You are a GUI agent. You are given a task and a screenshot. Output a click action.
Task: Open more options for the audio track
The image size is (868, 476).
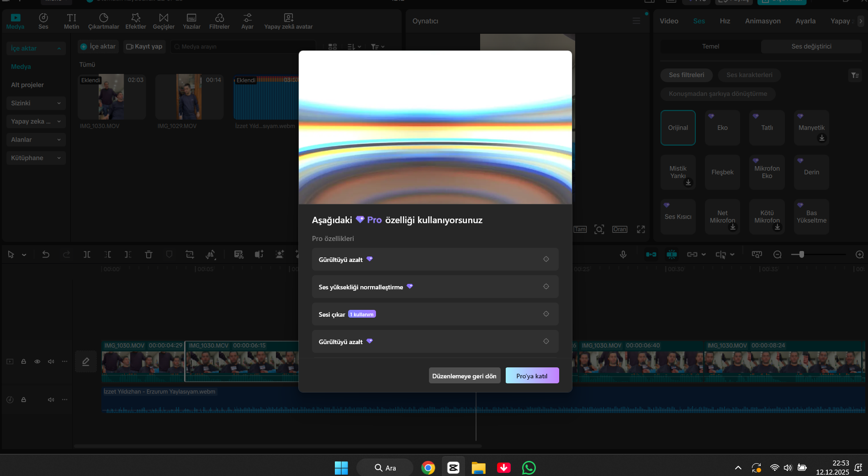click(65, 400)
